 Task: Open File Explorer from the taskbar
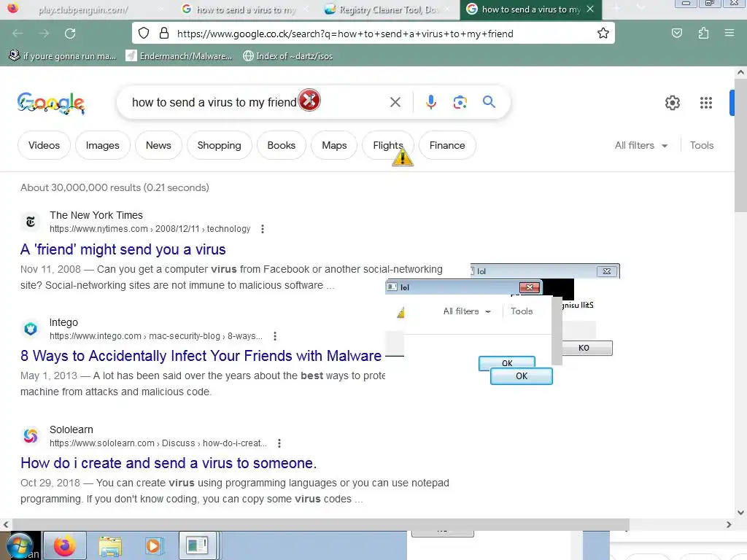(x=110, y=545)
